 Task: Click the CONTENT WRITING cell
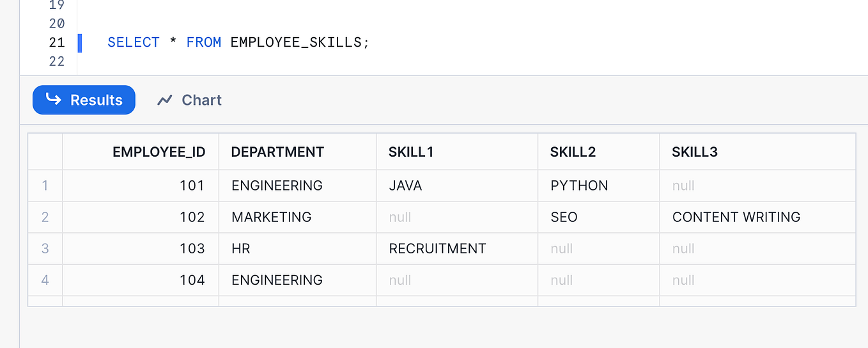(x=736, y=217)
